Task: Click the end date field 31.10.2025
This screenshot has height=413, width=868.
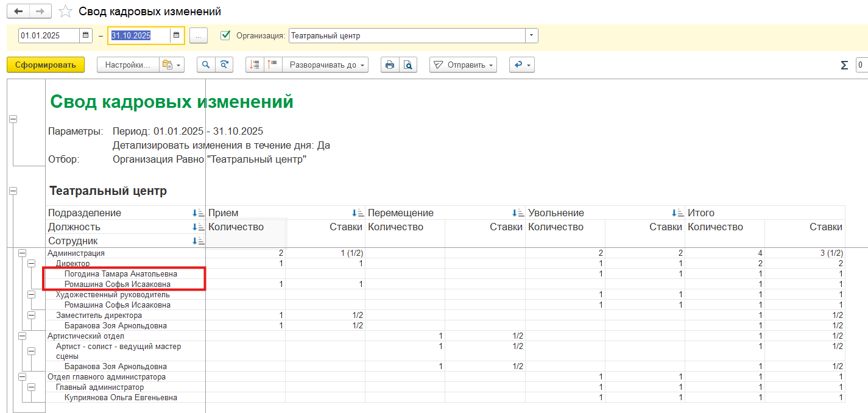Action: coord(139,35)
